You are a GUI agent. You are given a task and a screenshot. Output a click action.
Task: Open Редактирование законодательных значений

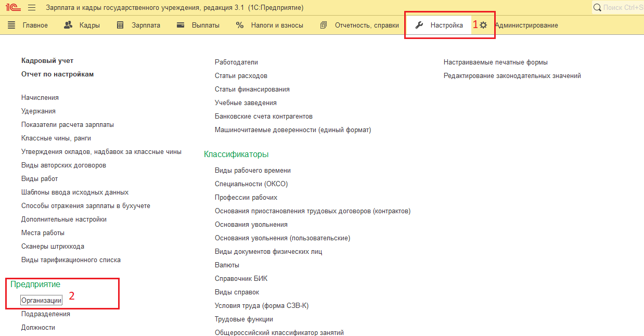coord(512,76)
